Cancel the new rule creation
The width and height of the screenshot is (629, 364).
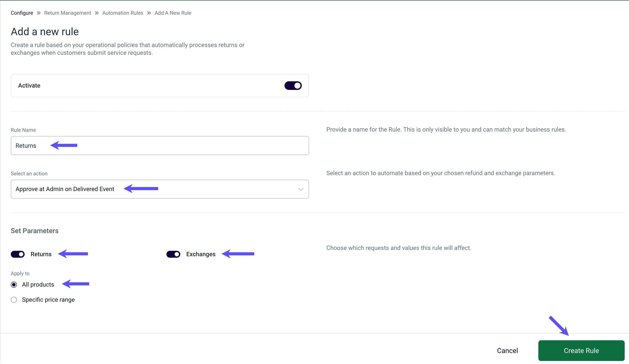pyautogui.click(x=507, y=351)
